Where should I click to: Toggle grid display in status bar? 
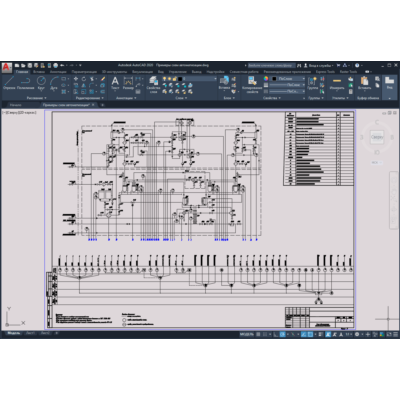tap(258, 334)
